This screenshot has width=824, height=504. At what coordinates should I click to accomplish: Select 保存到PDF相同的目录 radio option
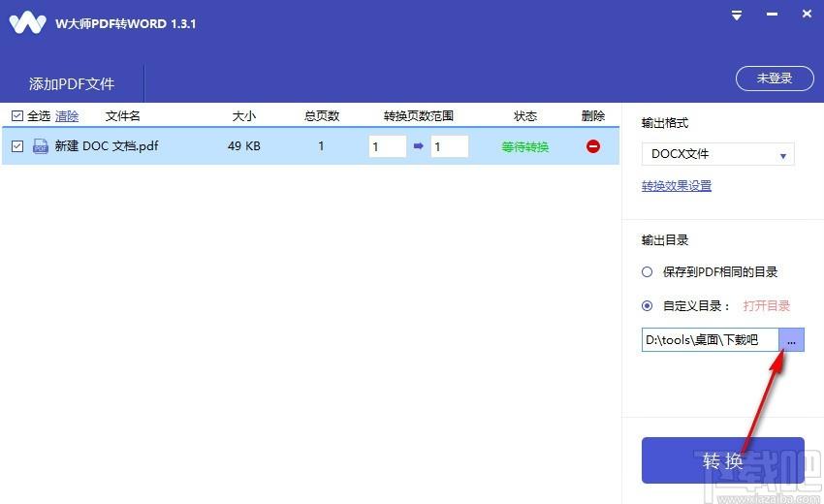[647, 271]
